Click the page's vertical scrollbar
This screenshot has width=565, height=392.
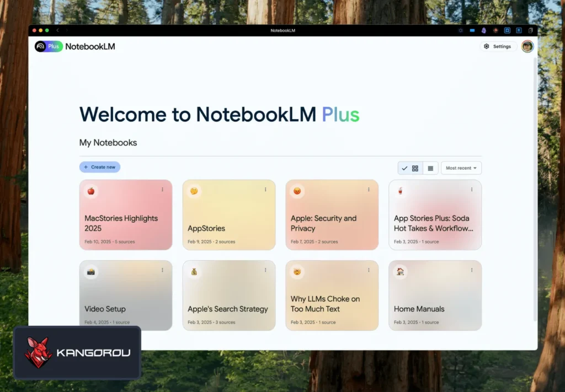point(535,189)
